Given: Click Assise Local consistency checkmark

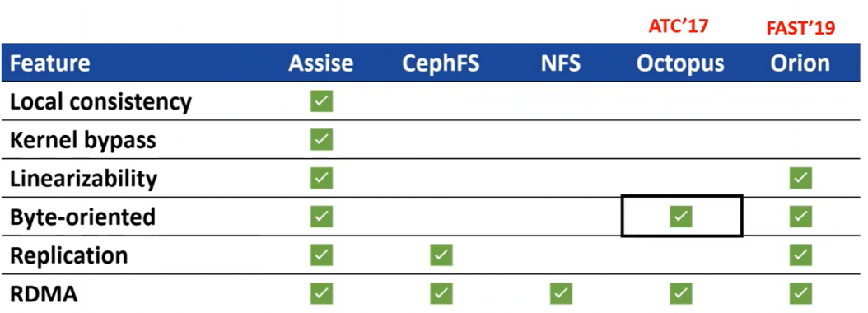Looking at the screenshot, I should click(321, 101).
